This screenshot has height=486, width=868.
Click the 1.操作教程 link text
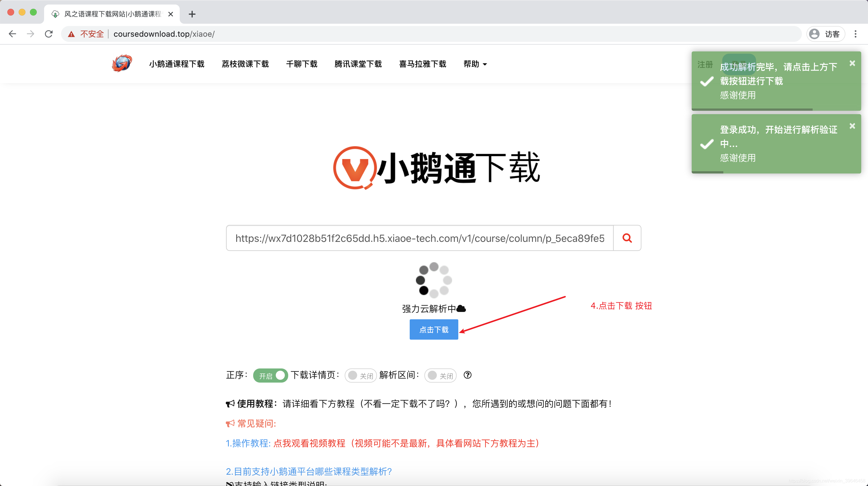pyautogui.click(x=248, y=443)
